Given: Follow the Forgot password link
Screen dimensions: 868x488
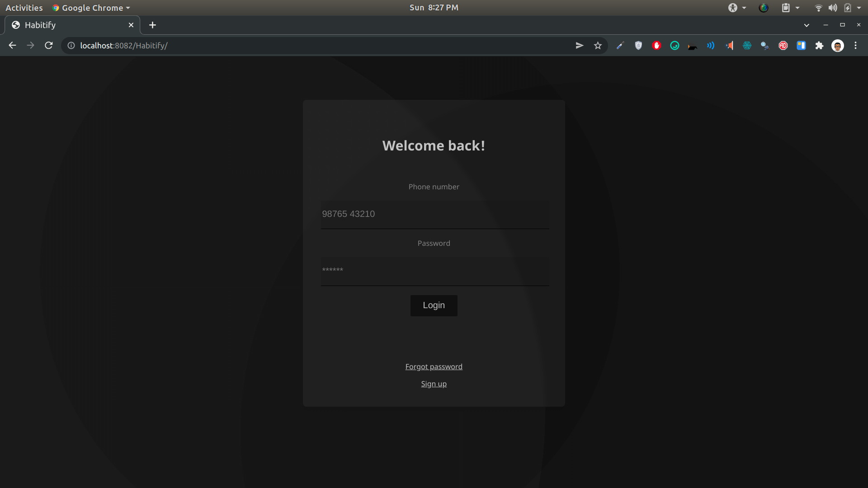Looking at the screenshot, I should (434, 366).
